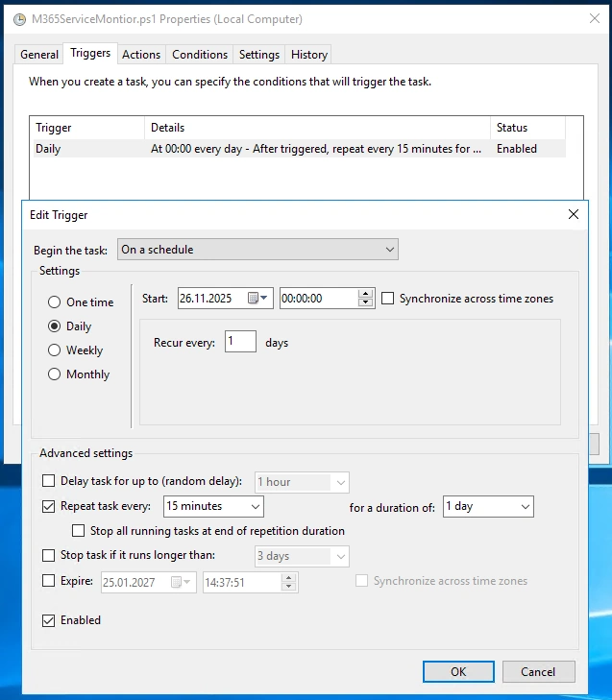This screenshot has width=612, height=700.
Task: Close the Edit Trigger dialog
Action: [574, 214]
